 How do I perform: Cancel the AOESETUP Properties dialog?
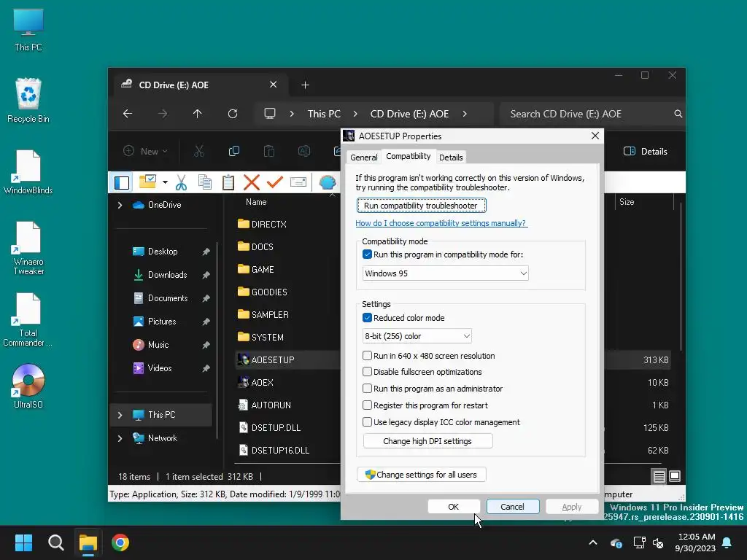[513, 507]
